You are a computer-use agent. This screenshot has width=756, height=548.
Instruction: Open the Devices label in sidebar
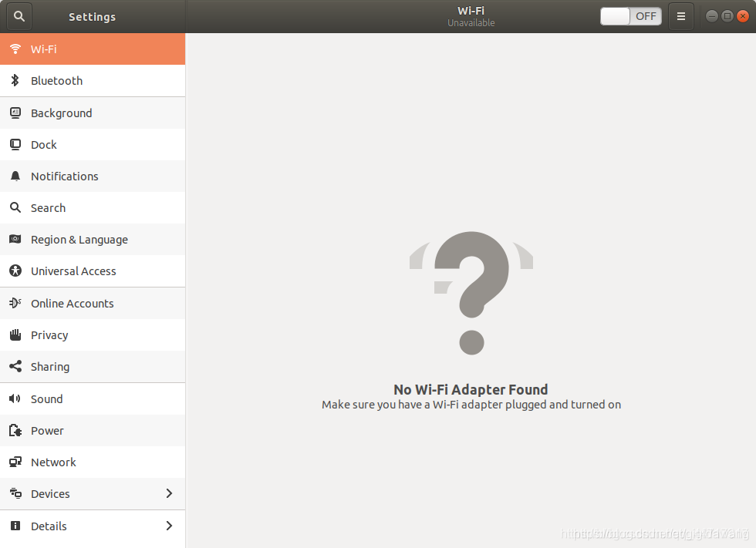(x=50, y=494)
